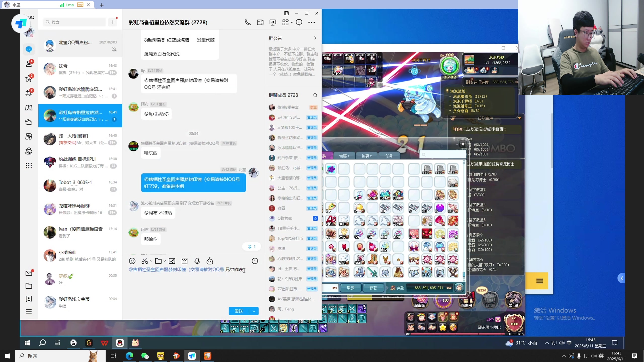Expand screenshot options arrow next to scissors
Screen dimensions: 644x362
tap(151, 261)
